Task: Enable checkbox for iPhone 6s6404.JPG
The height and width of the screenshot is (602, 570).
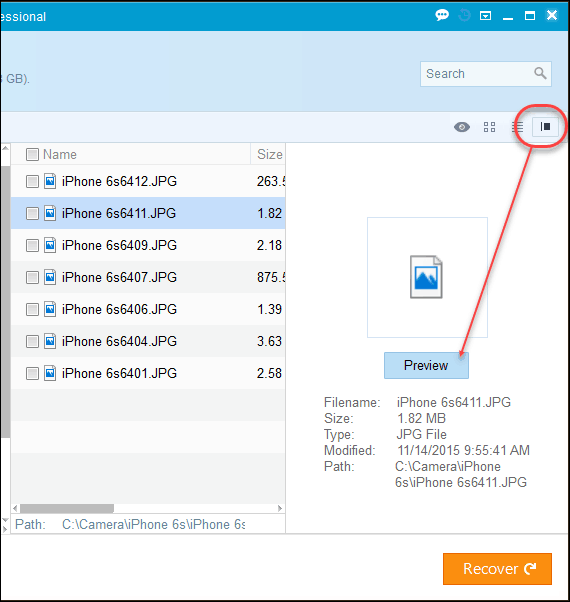Action: [x=32, y=341]
